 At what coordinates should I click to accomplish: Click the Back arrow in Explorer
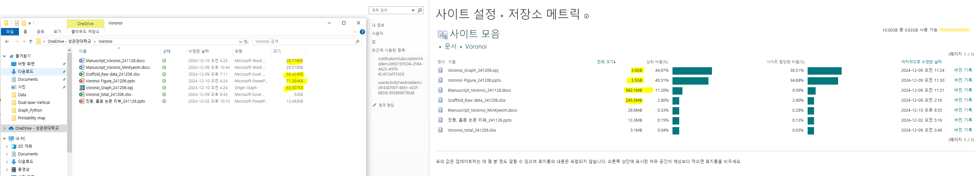[x=7, y=42]
